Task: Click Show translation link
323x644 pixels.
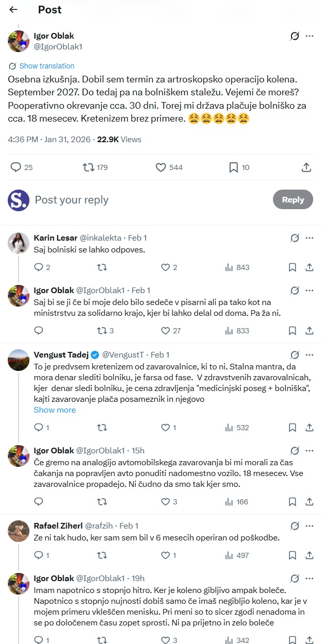Action: point(46,66)
